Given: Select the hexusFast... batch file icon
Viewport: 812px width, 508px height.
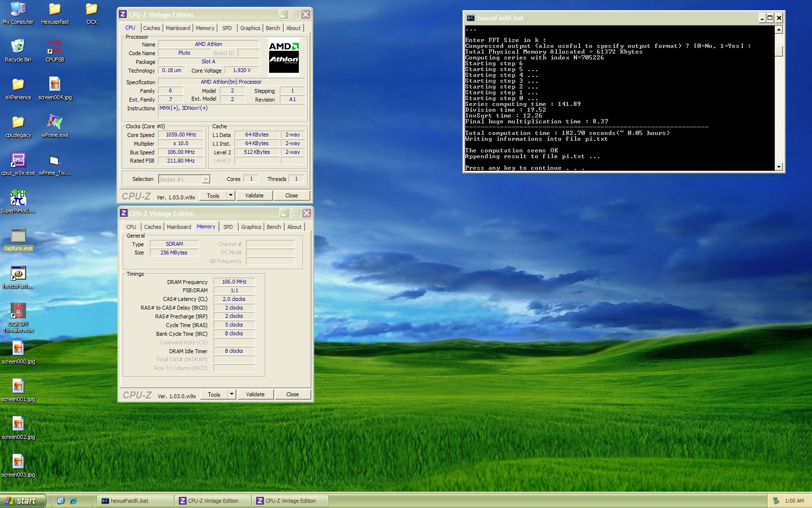Looking at the screenshot, I should pos(18,278).
